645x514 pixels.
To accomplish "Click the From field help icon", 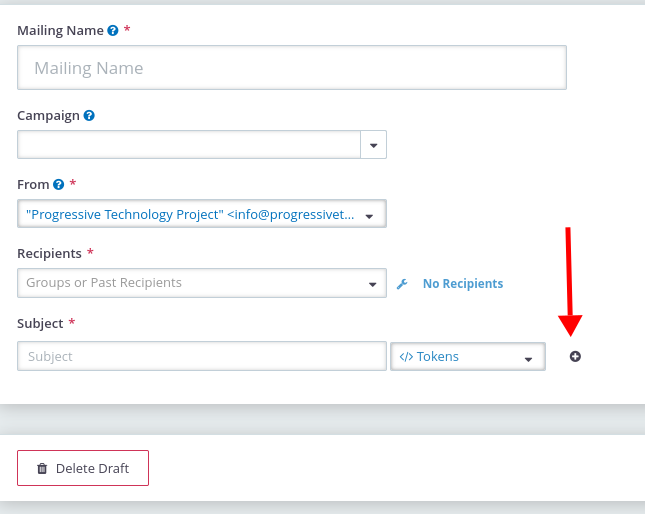I will 59,185.
